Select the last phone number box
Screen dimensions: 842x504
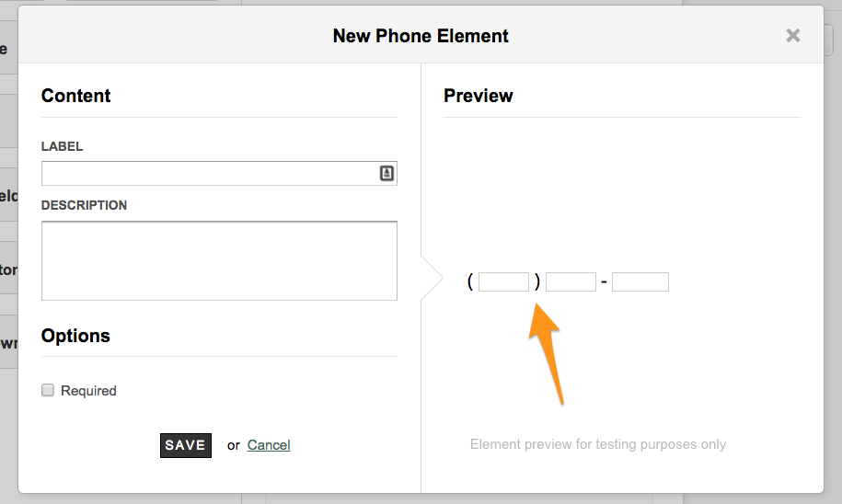pyautogui.click(x=640, y=281)
